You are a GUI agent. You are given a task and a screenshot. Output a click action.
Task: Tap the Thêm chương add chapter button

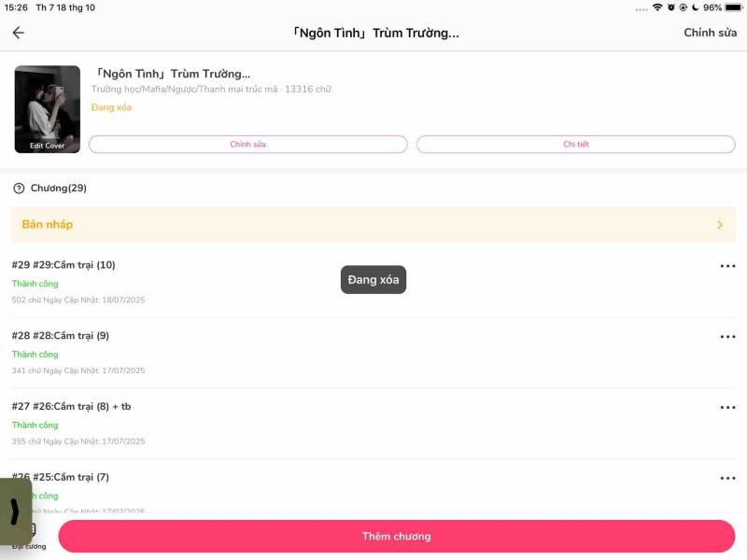pyautogui.click(x=397, y=537)
